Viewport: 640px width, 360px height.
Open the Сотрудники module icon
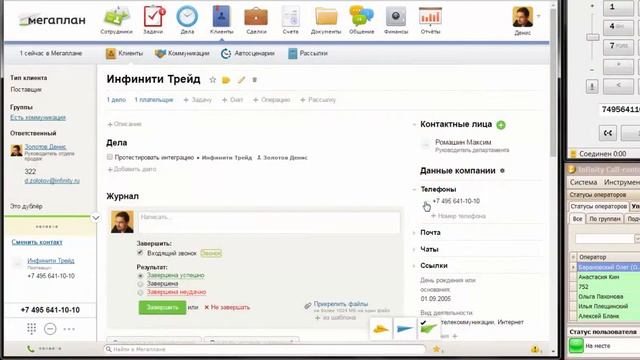(116, 17)
